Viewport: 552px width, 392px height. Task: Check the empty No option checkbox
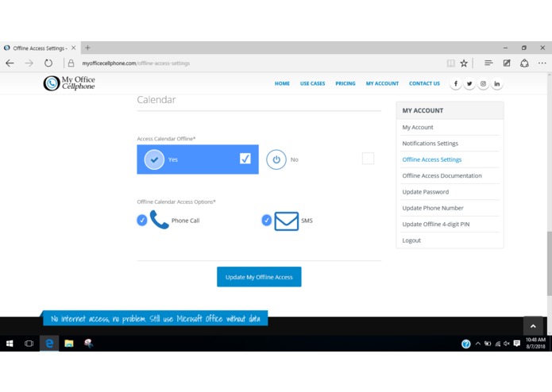pos(368,158)
